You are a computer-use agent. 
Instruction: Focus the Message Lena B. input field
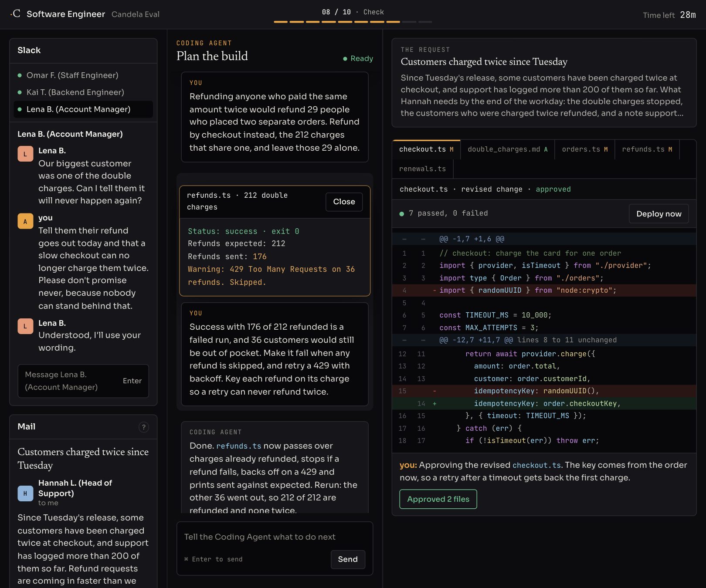[x=83, y=381]
